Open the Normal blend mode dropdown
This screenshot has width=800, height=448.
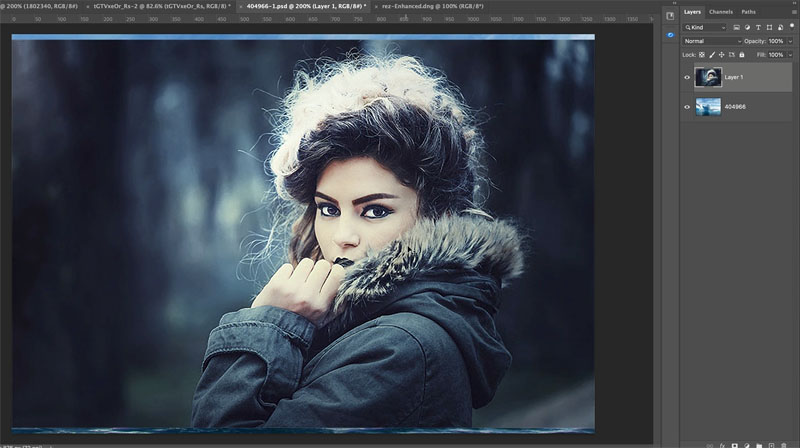pos(712,41)
